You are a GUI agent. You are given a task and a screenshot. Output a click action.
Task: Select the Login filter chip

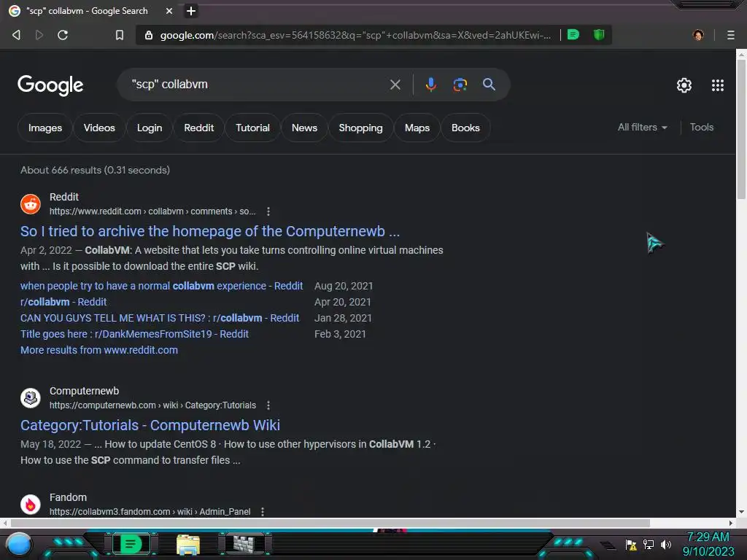(150, 128)
